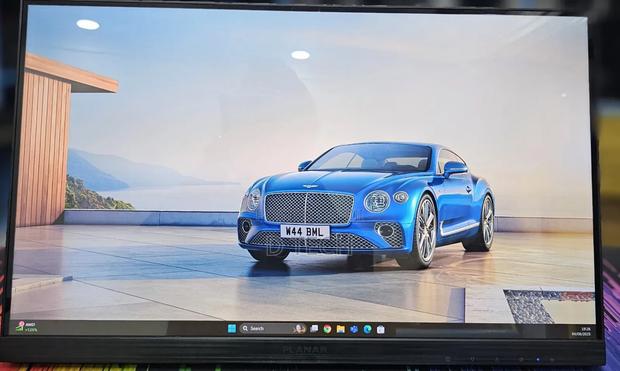Open the stock widget on the taskbar

pyautogui.click(x=27, y=326)
